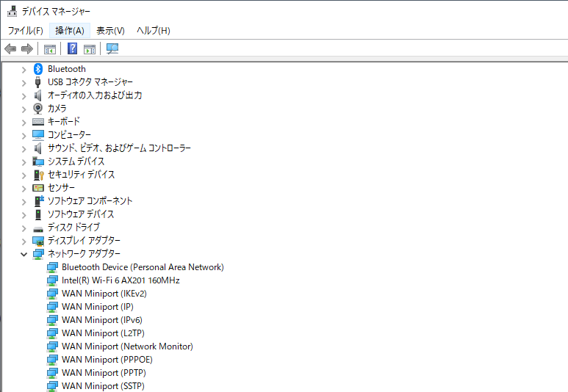
Task: Select WAN Miniport (Network Monitor) entry
Action: 128,346
